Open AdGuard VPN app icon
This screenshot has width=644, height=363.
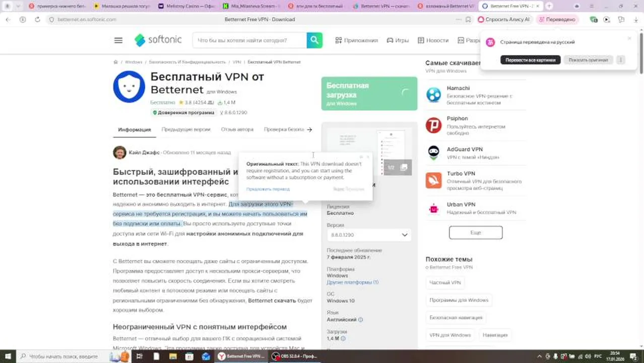pyautogui.click(x=433, y=153)
